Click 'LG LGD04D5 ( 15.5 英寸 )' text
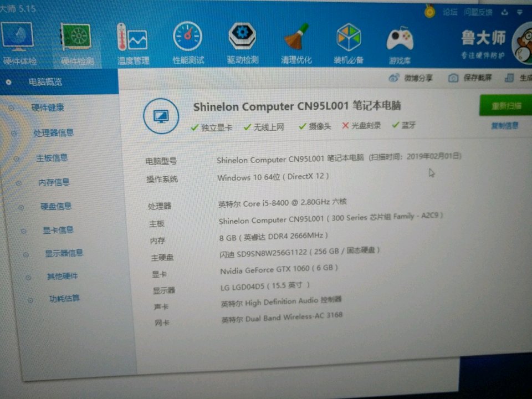This screenshot has width=532, height=399. coord(265,286)
